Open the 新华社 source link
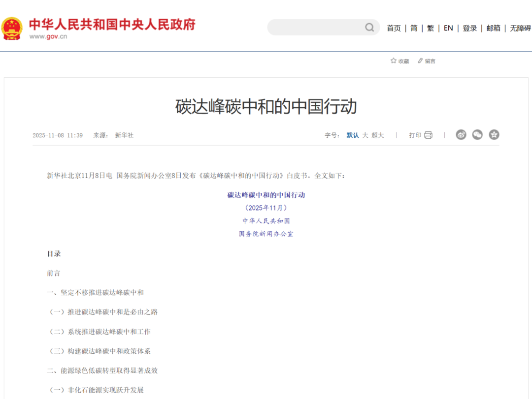 pos(123,135)
